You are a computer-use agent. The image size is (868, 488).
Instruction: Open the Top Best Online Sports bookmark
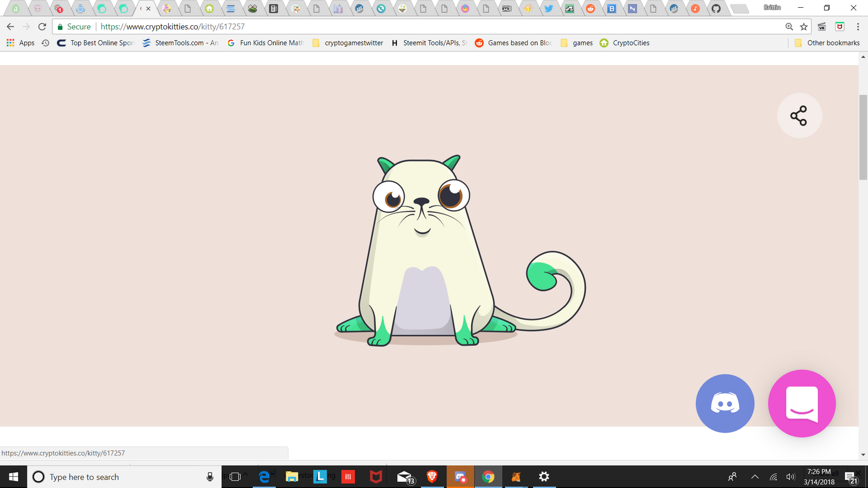click(96, 43)
